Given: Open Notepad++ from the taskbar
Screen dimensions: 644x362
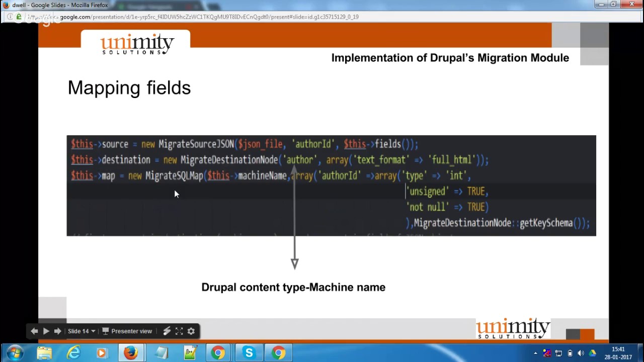Looking at the screenshot, I should [190, 353].
